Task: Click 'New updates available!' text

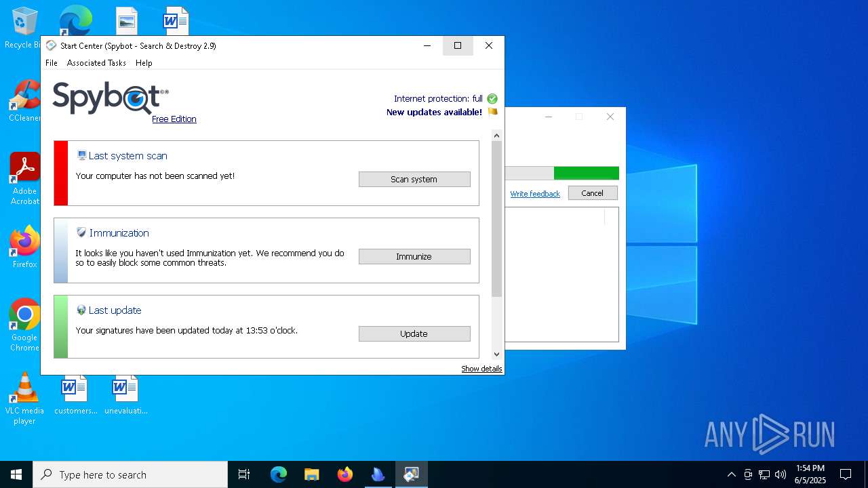Action: [x=434, y=113]
